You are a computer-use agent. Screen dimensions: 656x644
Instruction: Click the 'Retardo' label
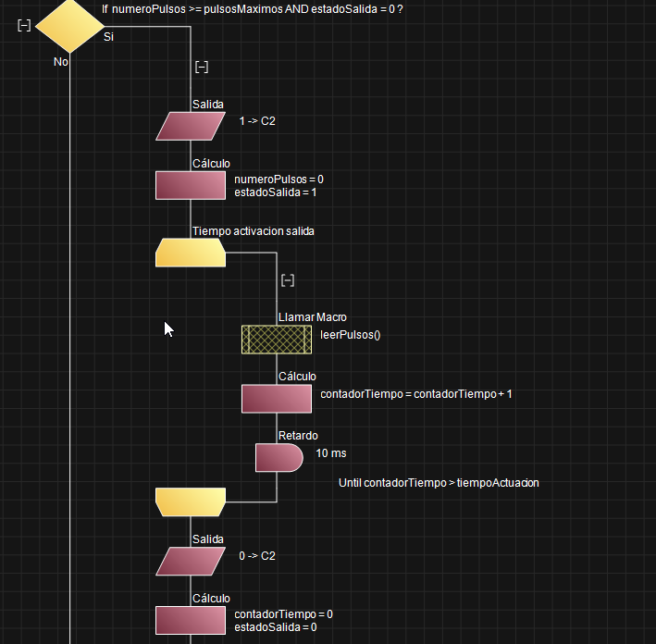(x=298, y=436)
